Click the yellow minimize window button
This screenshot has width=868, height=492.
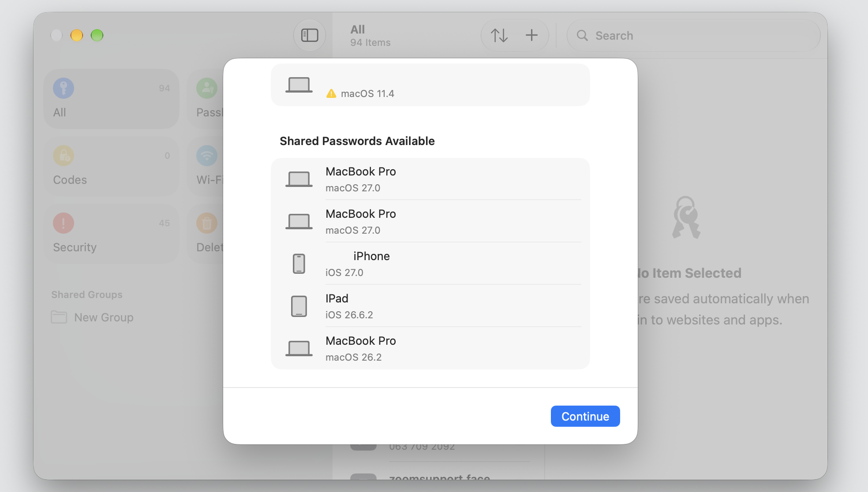click(x=77, y=35)
